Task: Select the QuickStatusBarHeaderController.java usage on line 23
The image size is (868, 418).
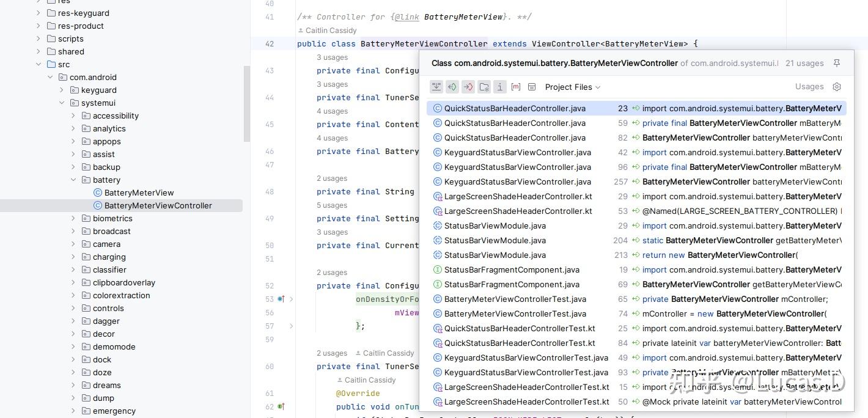Action: point(515,108)
